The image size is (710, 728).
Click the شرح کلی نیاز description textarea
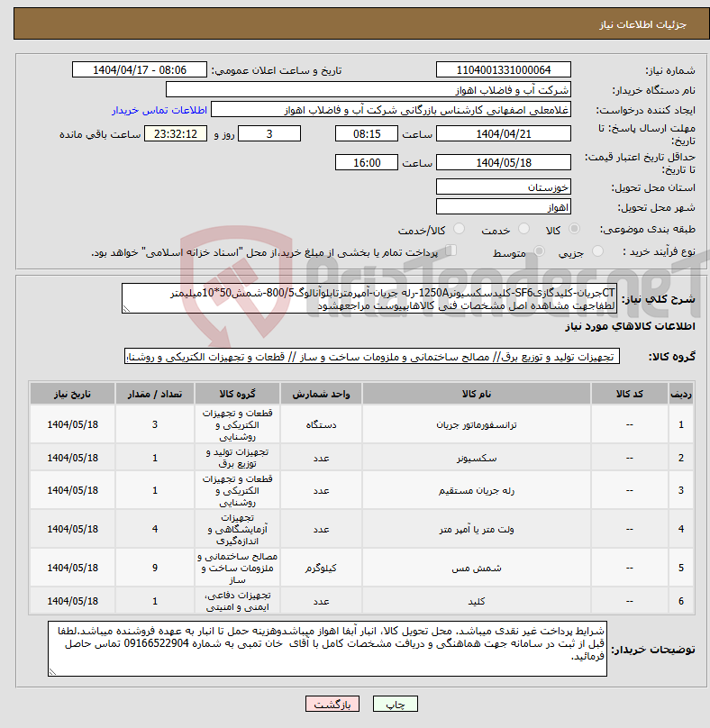[x=369, y=298]
